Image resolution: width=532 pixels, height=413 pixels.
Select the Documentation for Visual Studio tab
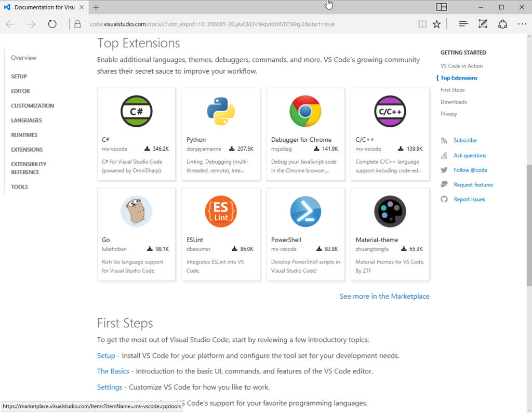point(44,7)
